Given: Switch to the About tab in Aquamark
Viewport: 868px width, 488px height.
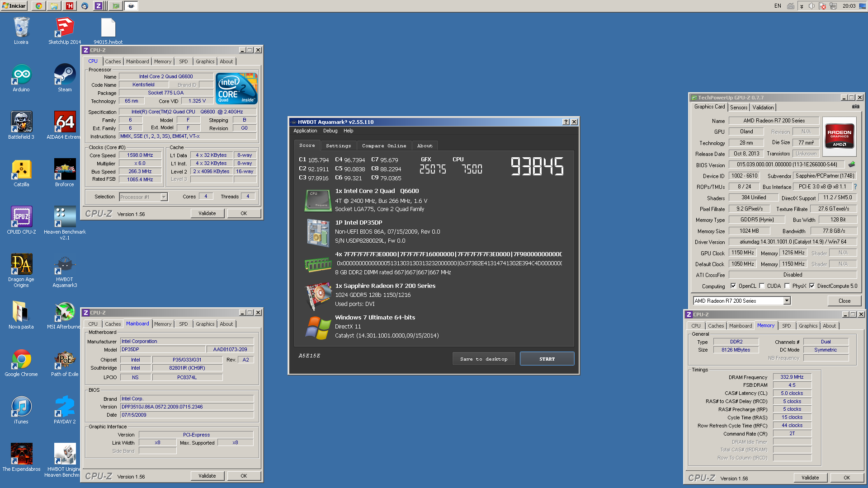Looking at the screenshot, I should click(425, 145).
